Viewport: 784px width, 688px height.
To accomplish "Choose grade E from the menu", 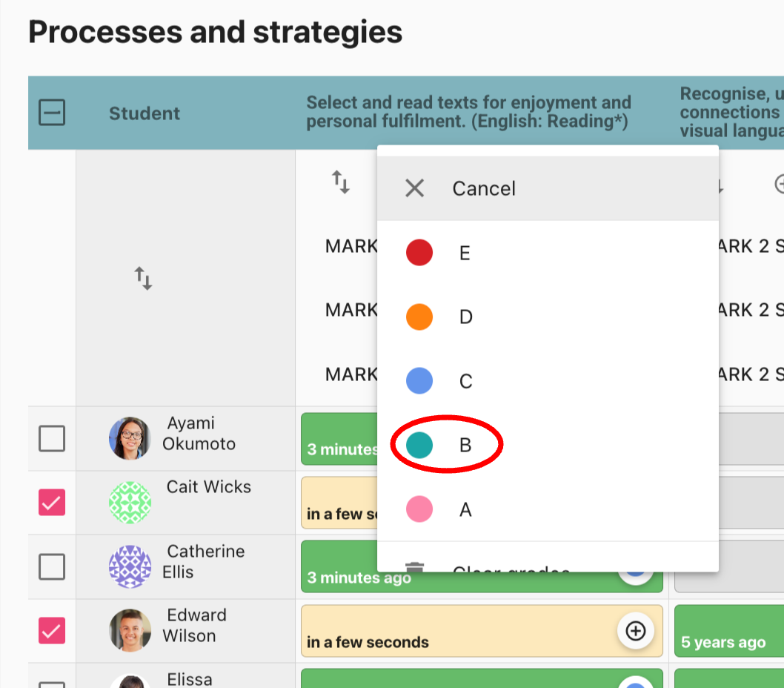I will tap(465, 253).
